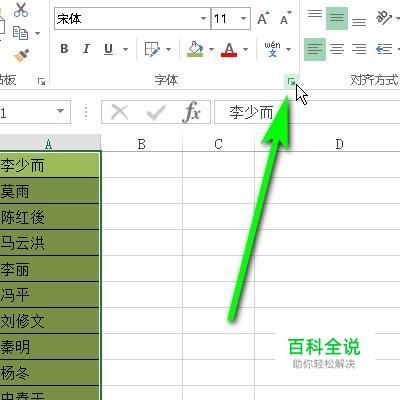Apply the fill color bucket
Image resolution: width=400 pixels, height=400 pixels.
point(195,49)
